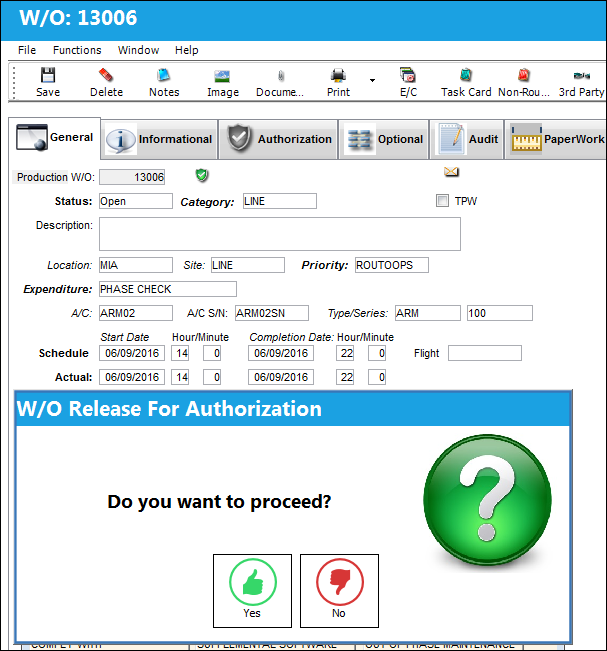
Task: Click the Status field showing Open
Action: click(x=136, y=201)
